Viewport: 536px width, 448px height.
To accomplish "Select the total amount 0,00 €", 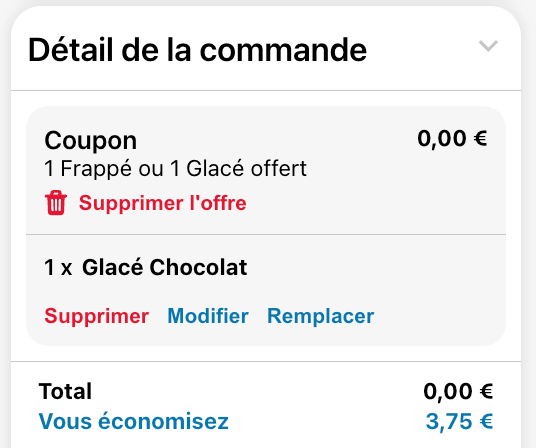I will click(458, 391).
